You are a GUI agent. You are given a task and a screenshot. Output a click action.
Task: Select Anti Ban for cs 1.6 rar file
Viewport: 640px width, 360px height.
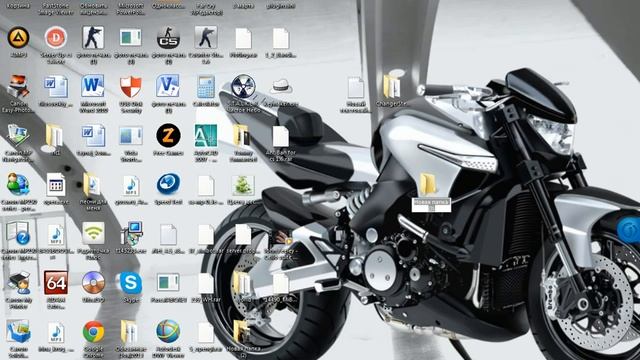coord(281,136)
